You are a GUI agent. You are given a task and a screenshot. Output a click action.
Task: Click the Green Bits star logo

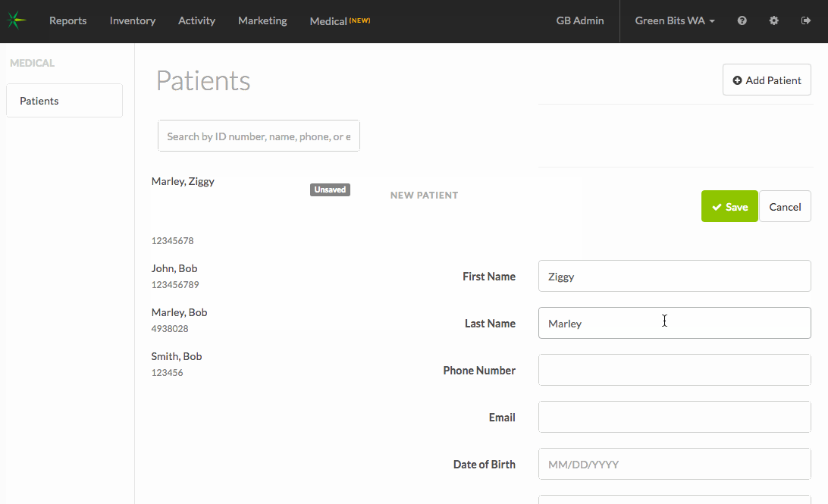tap(15, 21)
